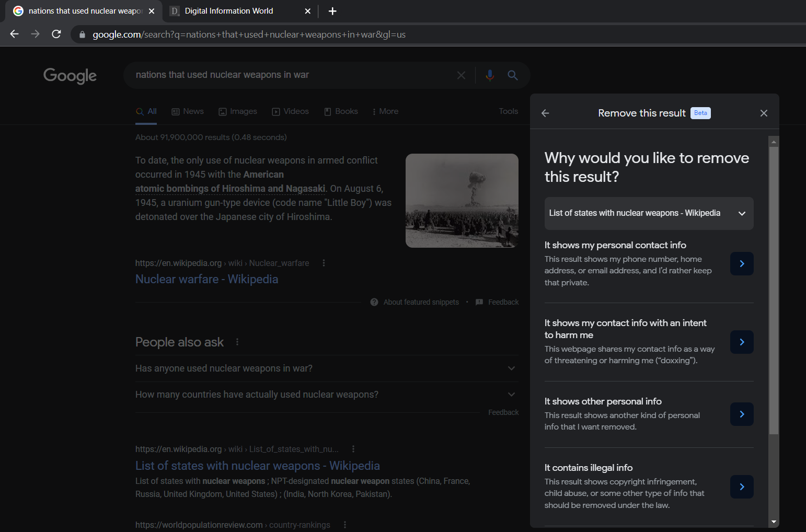806x532 pixels.
Task: Click the snippet Feedback flag icon
Action: click(479, 302)
